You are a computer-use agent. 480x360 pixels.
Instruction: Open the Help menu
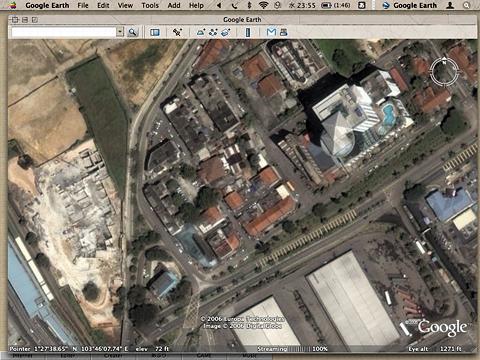pyautogui.click(x=196, y=5)
